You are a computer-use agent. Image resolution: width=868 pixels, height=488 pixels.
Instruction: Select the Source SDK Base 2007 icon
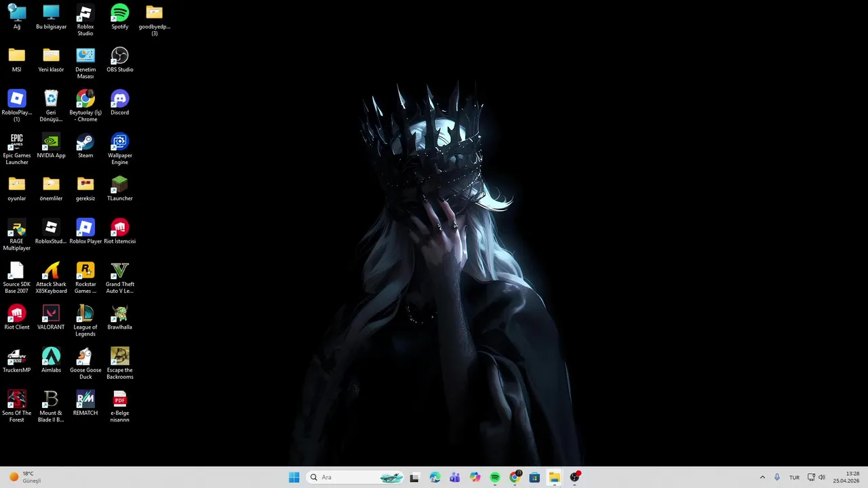point(17,278)
